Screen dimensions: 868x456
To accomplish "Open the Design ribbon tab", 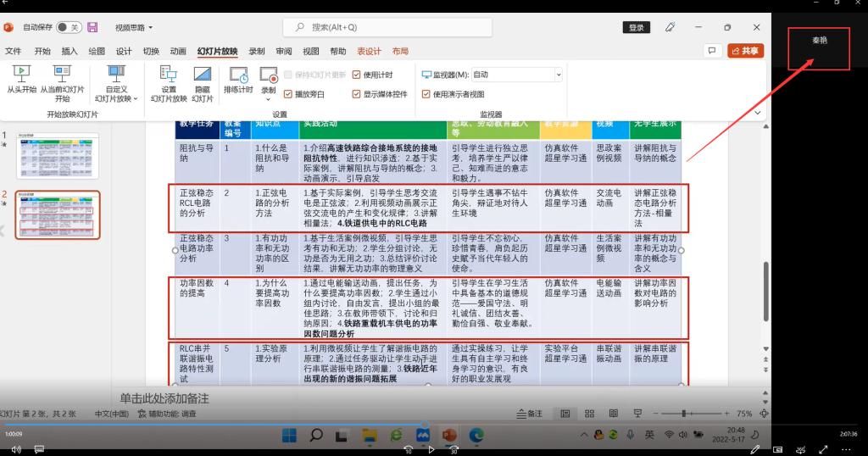I will [x=124, y=51].
